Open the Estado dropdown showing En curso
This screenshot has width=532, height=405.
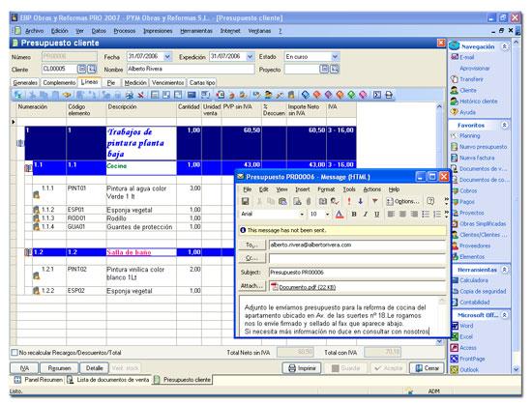coord(336,57)
